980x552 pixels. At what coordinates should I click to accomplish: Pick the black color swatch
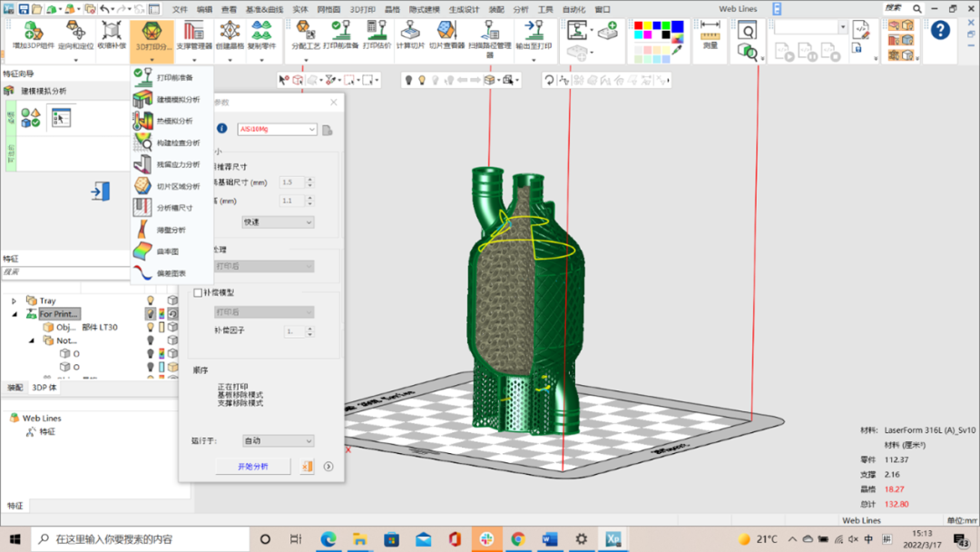pyautogui.click(x=666, y=35)
